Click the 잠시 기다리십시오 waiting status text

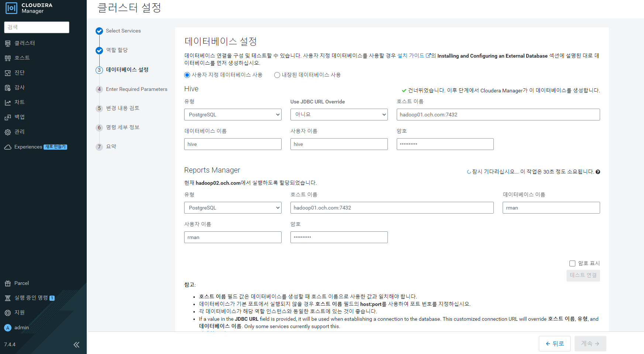[x=533, y=172]
